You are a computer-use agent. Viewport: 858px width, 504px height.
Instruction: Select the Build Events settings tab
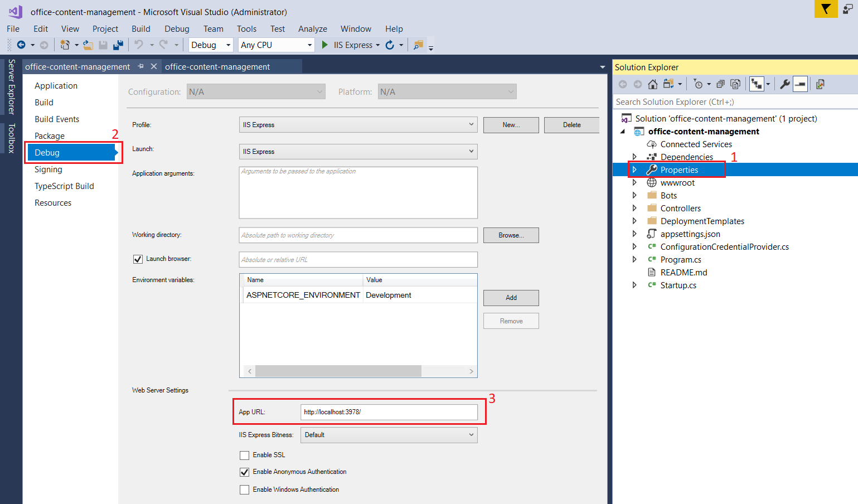57,119
